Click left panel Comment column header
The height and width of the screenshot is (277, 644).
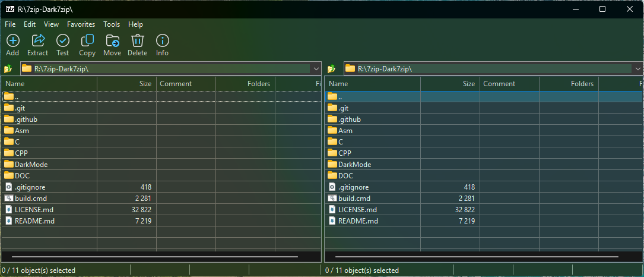pyautogui.click(x=186, y=84)
